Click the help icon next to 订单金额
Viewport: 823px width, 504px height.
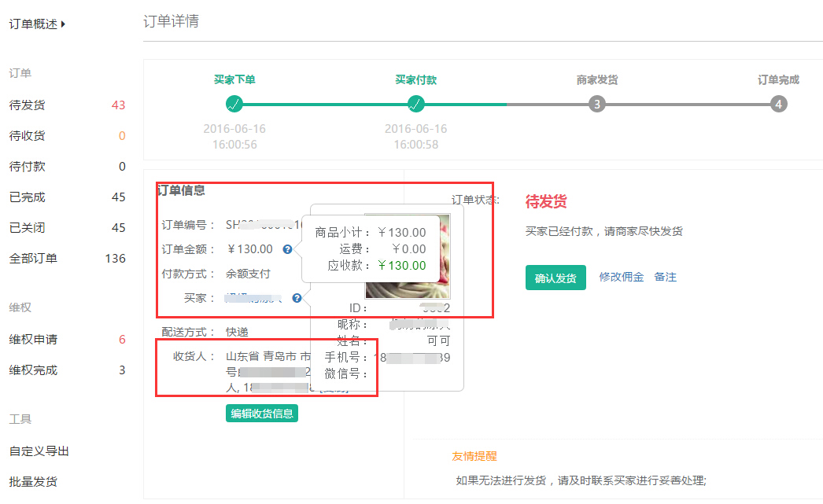point(287,249)
